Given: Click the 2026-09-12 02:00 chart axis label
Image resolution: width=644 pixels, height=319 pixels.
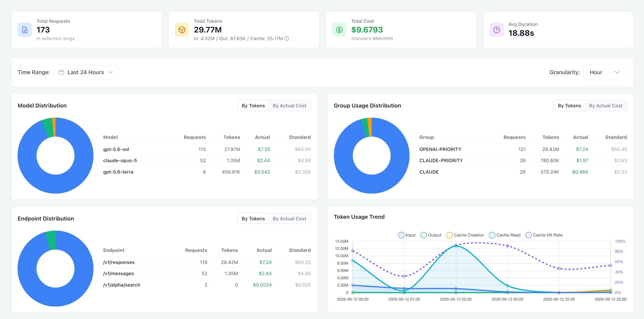Looking at the screenshot, I should click(455, 299).
